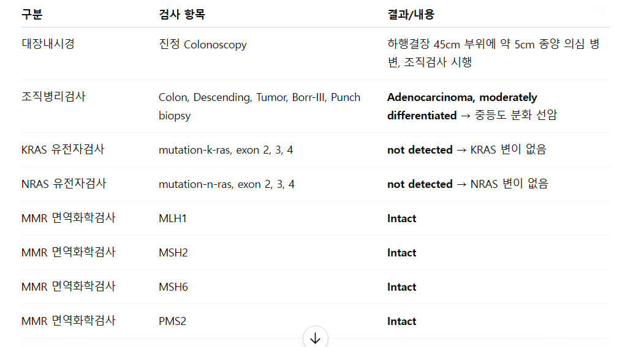Image resolution: width=644 pixels, height=347 pixels.
Task: Select the 구분 column header
Action: [32, 14]
